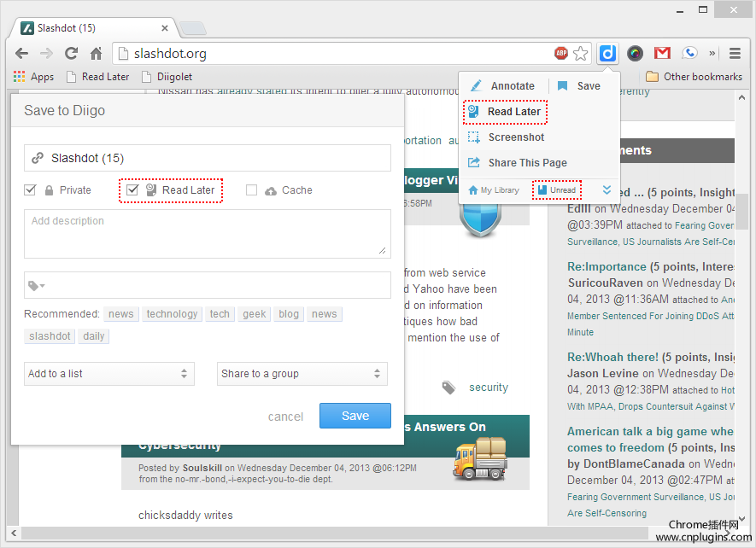Toggle the Private checkbox
Viewport: 756px width, 548px height.
[x=30, y=189]
